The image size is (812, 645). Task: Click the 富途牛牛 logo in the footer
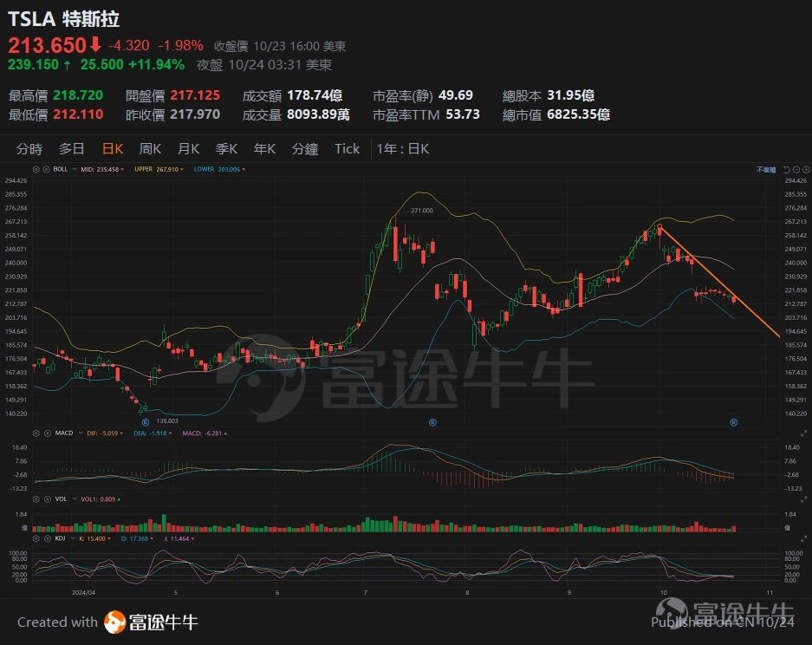[x=151, y=622]
